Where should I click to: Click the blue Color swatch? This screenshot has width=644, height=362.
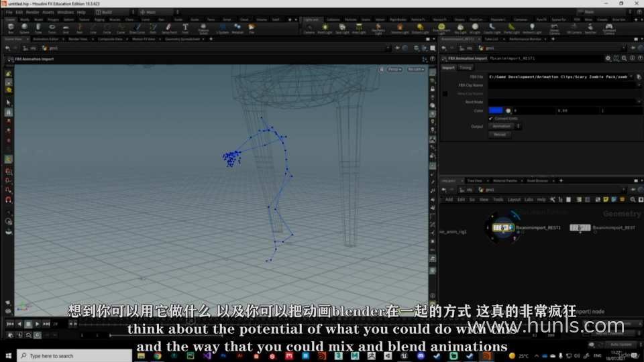point(496,111)
